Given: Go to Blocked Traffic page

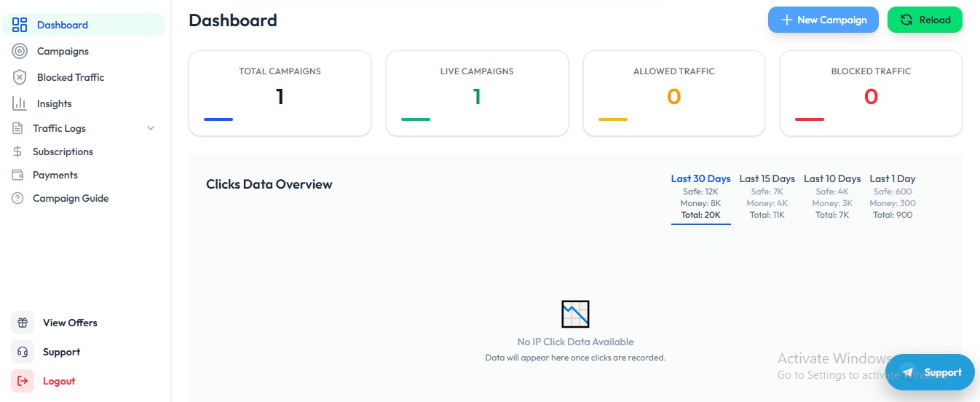Looking at the screenshot, I should click(x=84, y=77).
